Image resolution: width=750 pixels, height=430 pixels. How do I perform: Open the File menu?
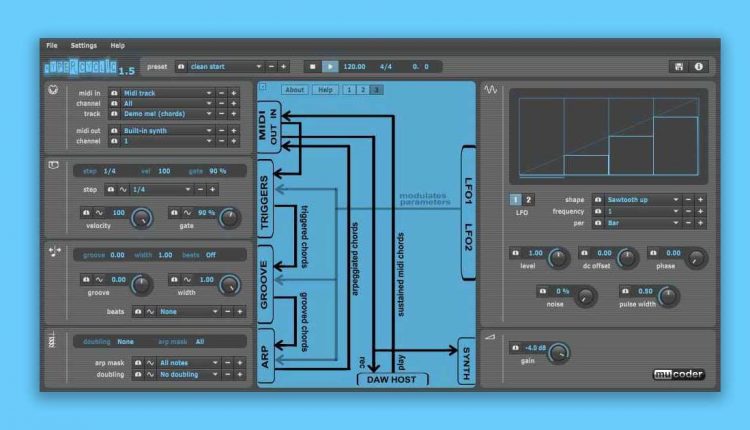pyautogui.click(x=52, y=45)
